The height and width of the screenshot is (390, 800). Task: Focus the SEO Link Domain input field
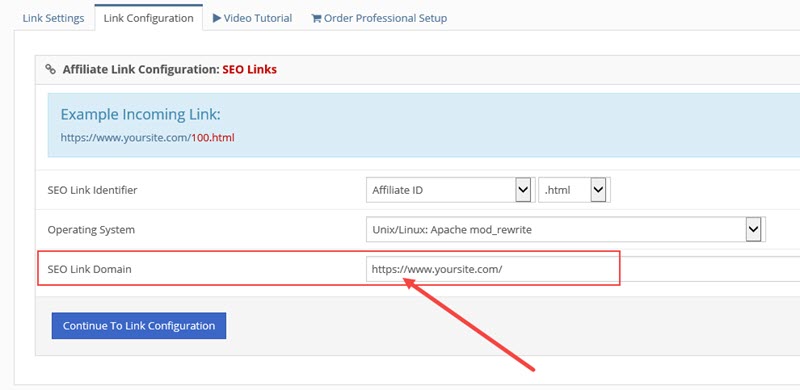pos(583,269)
